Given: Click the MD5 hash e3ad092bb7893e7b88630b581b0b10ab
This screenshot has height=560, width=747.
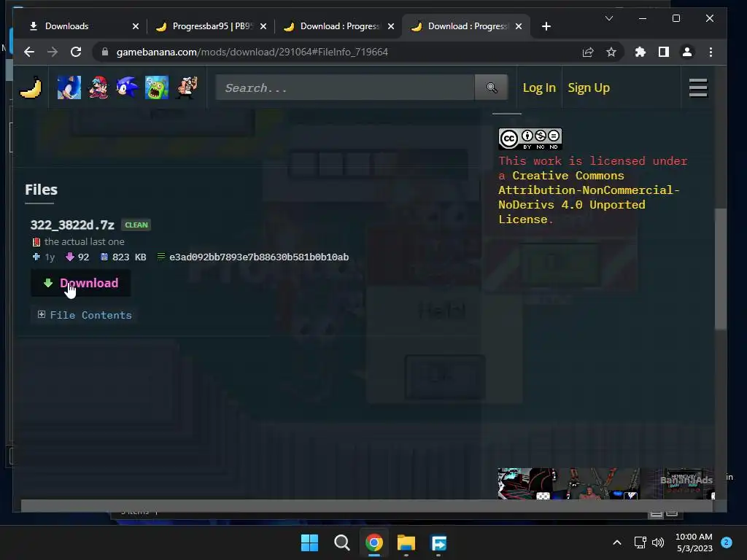Looking at the screenshot, I should coord(259,257).
